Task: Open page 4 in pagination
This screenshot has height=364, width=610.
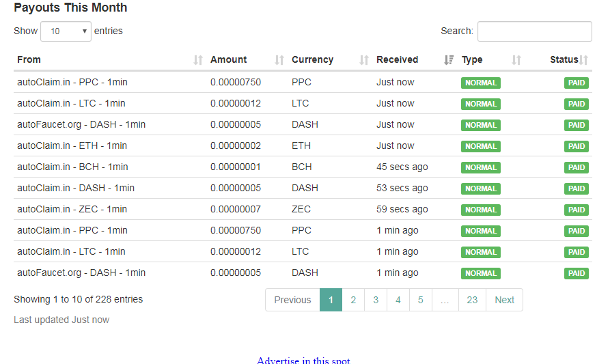Action: pos(398,300)
